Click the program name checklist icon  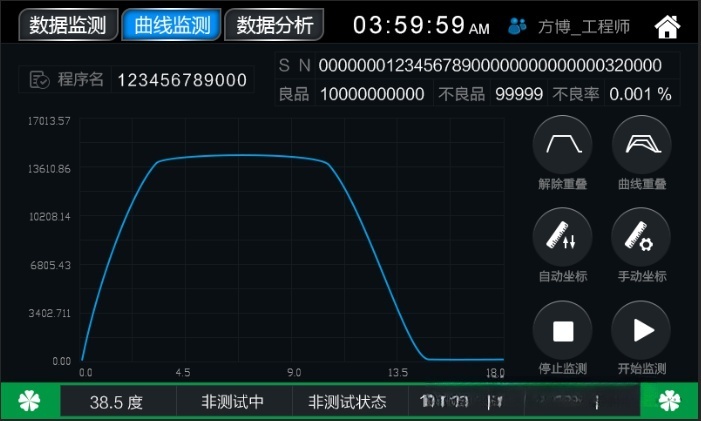pos(39,80)
